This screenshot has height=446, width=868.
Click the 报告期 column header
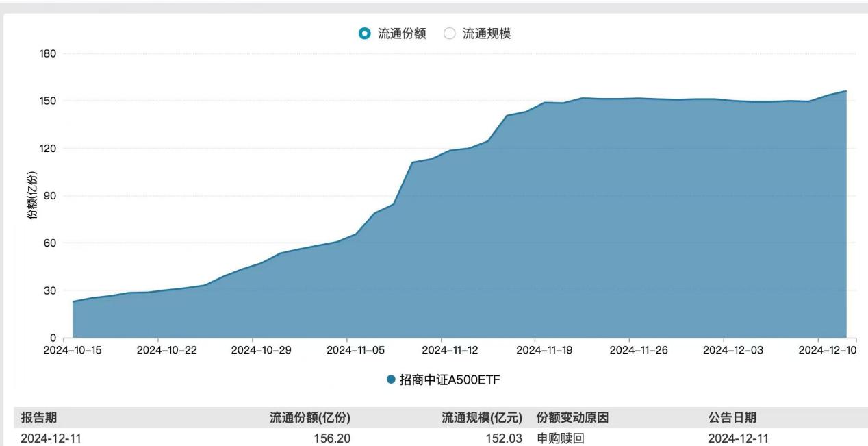(x=40, y=418)
